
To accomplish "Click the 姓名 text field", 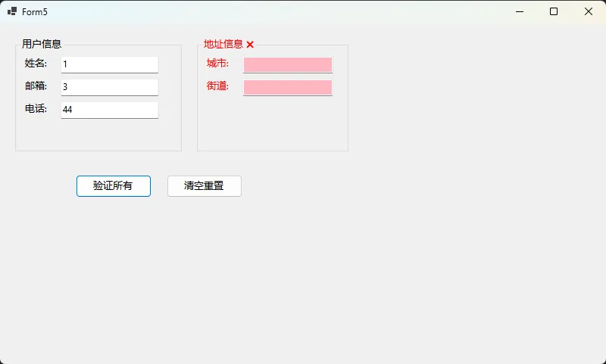I will point(109,64).
